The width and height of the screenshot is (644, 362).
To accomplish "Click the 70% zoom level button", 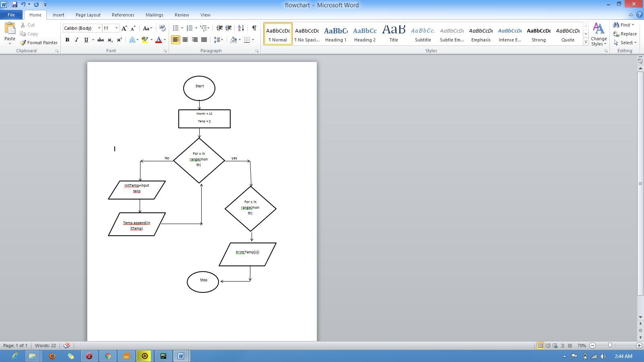I will [x=582, y=346].
